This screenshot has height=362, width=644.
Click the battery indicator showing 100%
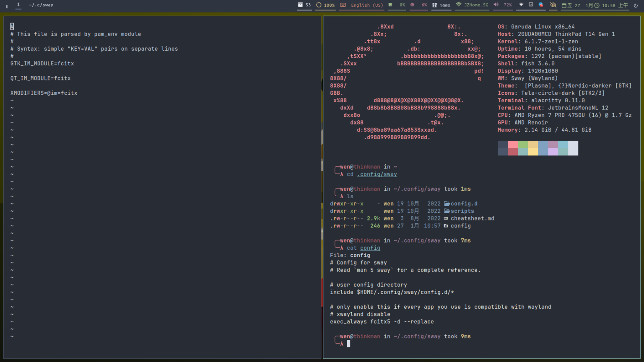(441, 5)
